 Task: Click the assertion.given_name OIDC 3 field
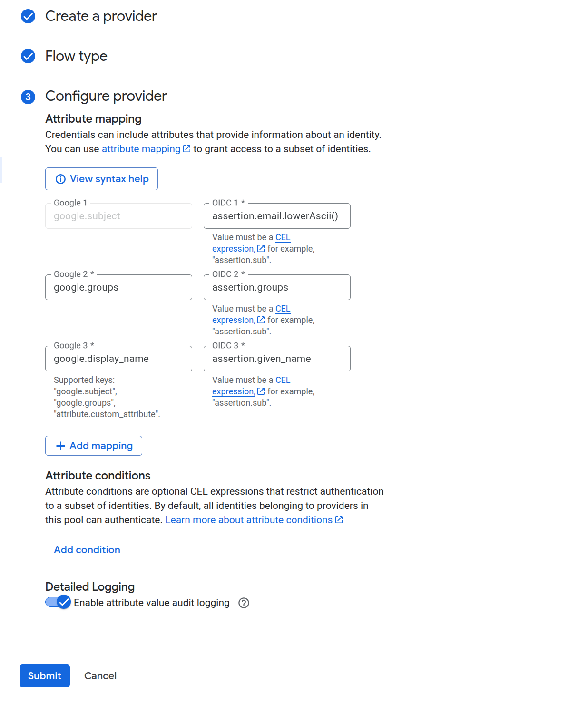[x=277, y=358]
